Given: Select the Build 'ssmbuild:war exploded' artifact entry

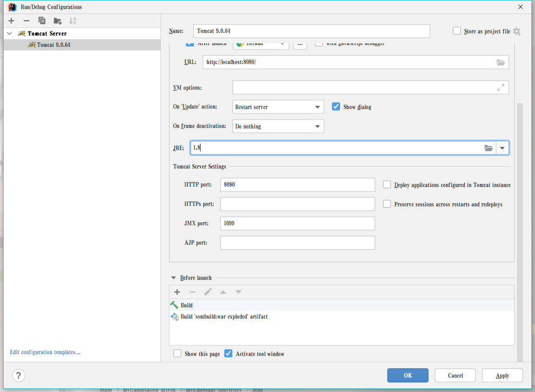Looking at the screenshot, I should point(224,317).
